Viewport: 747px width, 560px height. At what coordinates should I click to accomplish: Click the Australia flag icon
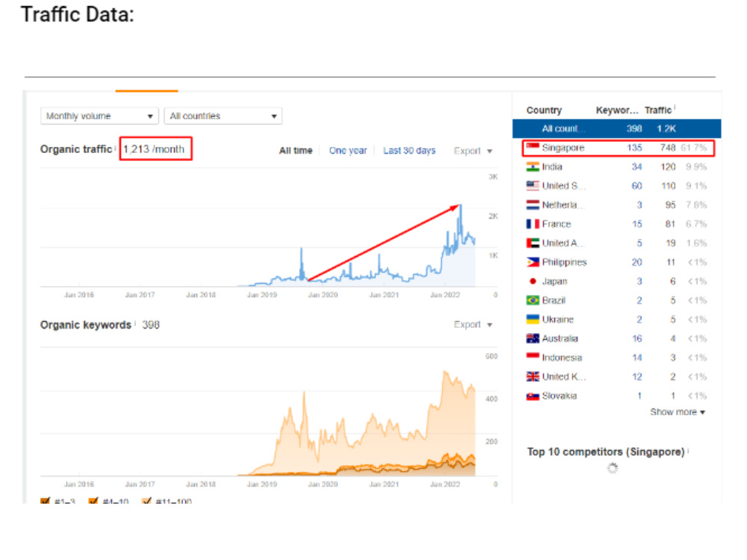[x=533, y=338]
